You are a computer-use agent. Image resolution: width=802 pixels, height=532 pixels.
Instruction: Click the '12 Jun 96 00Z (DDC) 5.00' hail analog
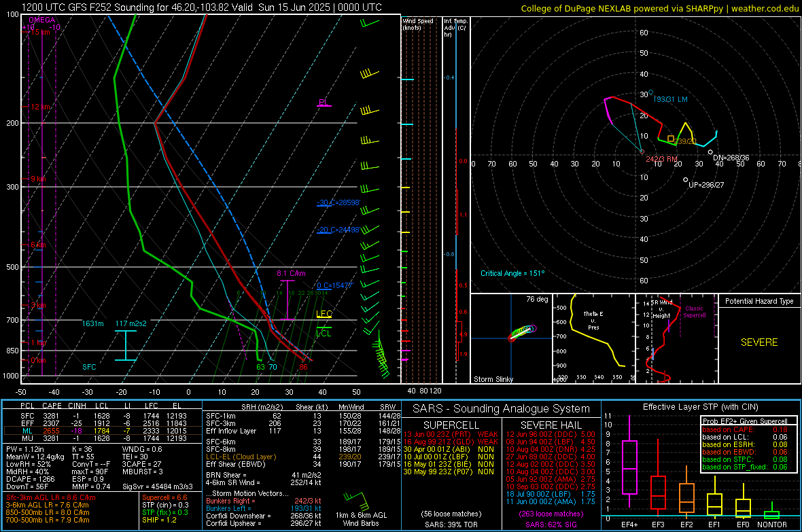551,434
